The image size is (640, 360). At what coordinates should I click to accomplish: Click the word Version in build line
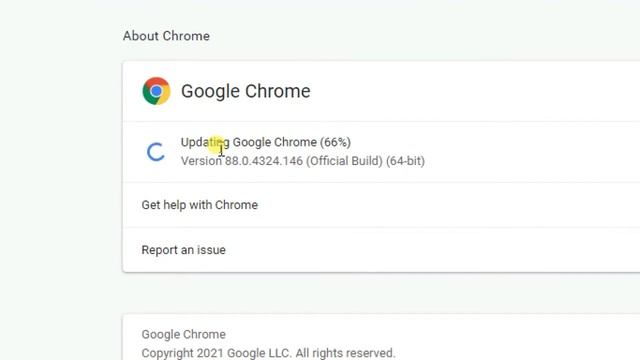point(201,161)
